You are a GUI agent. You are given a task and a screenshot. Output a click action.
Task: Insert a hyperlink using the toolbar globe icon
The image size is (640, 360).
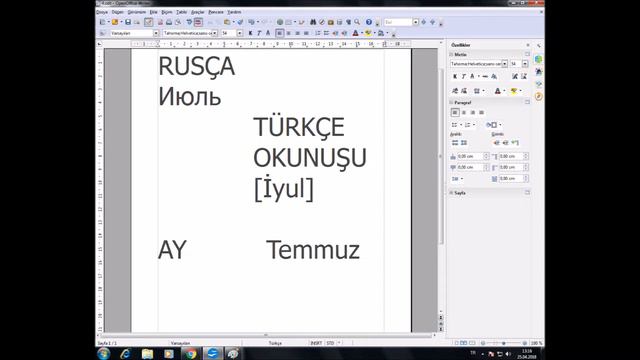pos(280,22)
